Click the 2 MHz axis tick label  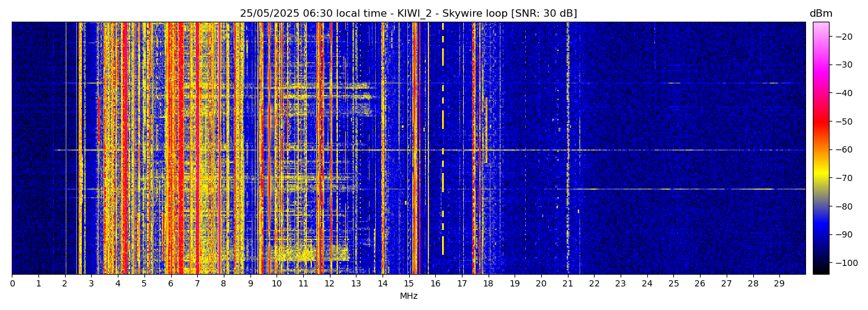tap(64, 283)
